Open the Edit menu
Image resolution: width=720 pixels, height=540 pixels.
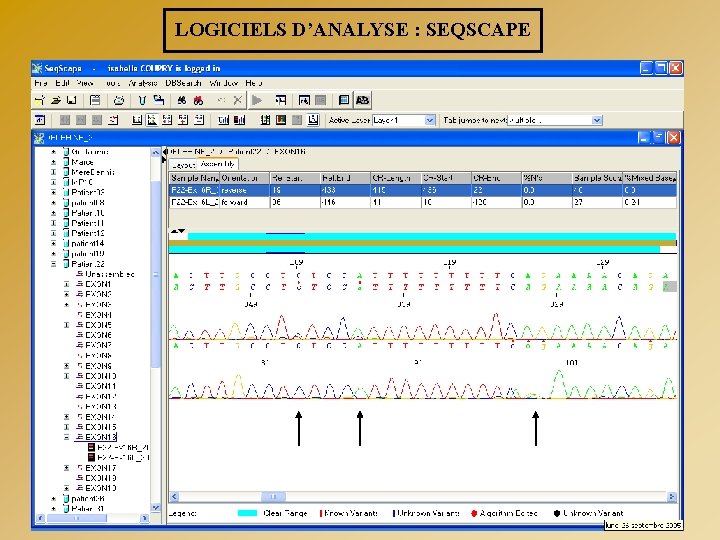tap(62, 83)
